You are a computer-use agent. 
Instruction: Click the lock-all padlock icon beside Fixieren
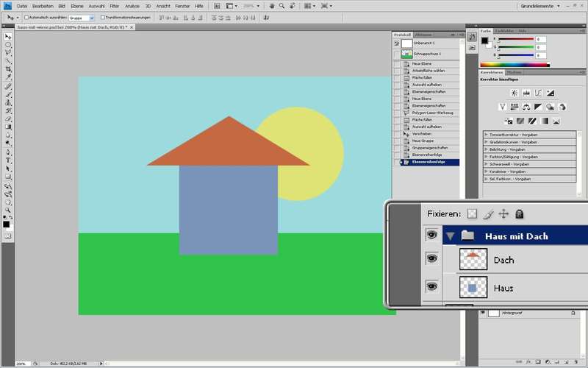[519, 213]
